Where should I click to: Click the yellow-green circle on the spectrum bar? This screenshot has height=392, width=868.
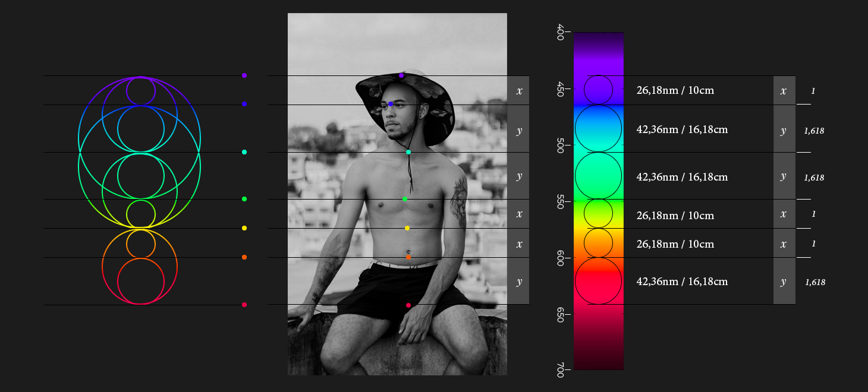coord(599,214)
